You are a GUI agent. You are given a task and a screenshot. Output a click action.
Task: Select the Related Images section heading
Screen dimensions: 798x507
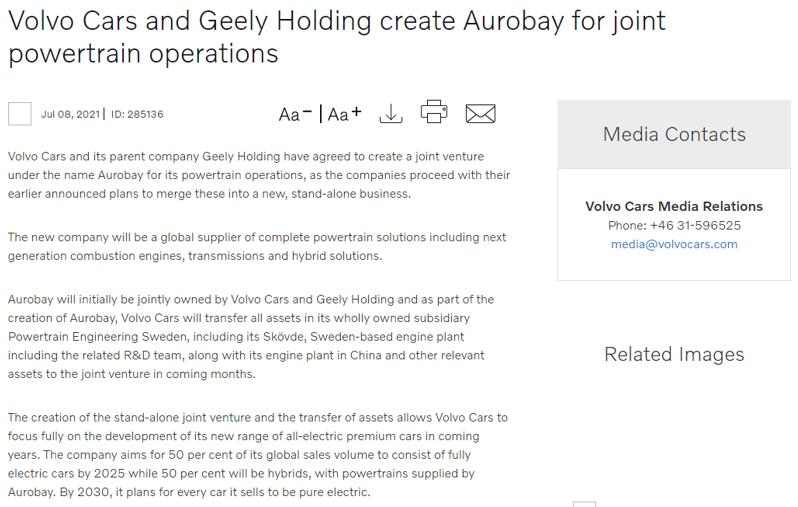coord(674,354)
